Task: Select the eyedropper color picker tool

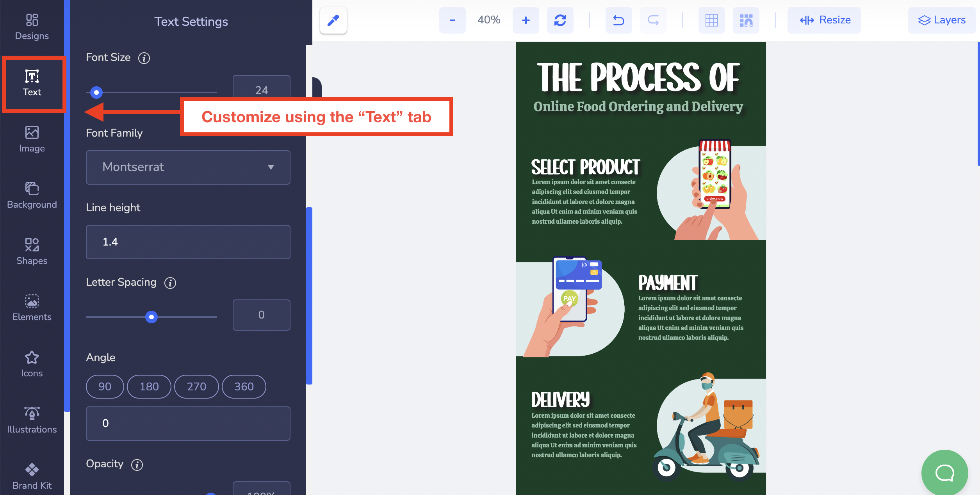Action: (x=333, y=20)
